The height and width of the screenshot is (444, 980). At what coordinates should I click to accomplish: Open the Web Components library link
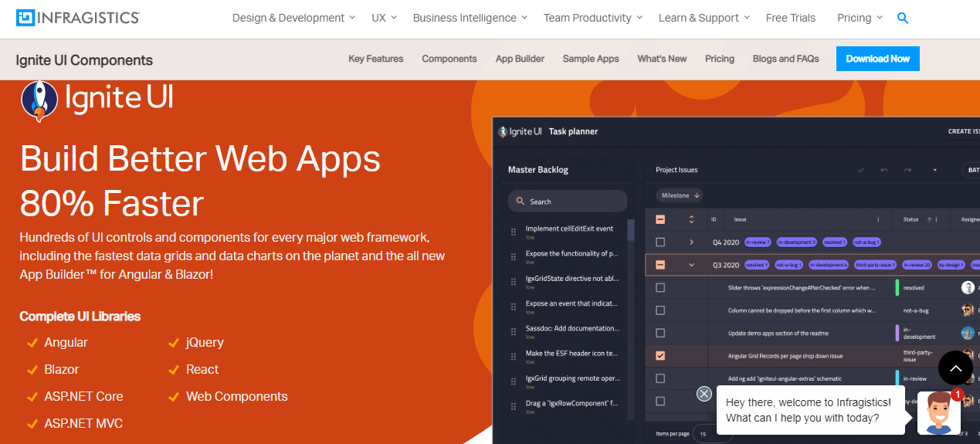pos(237,396)
